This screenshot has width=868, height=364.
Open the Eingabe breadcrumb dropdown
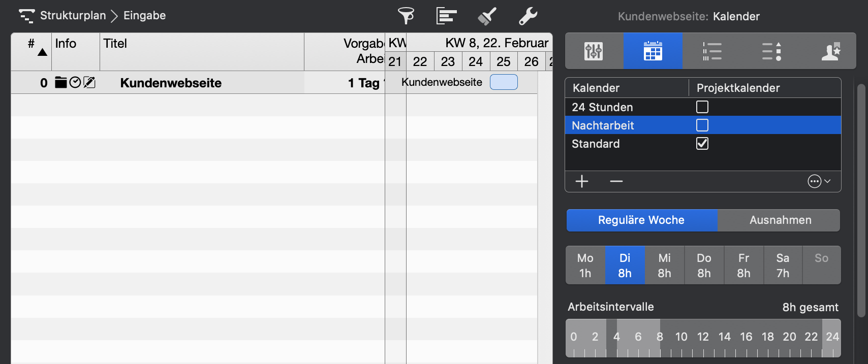(x=145, y=16)
